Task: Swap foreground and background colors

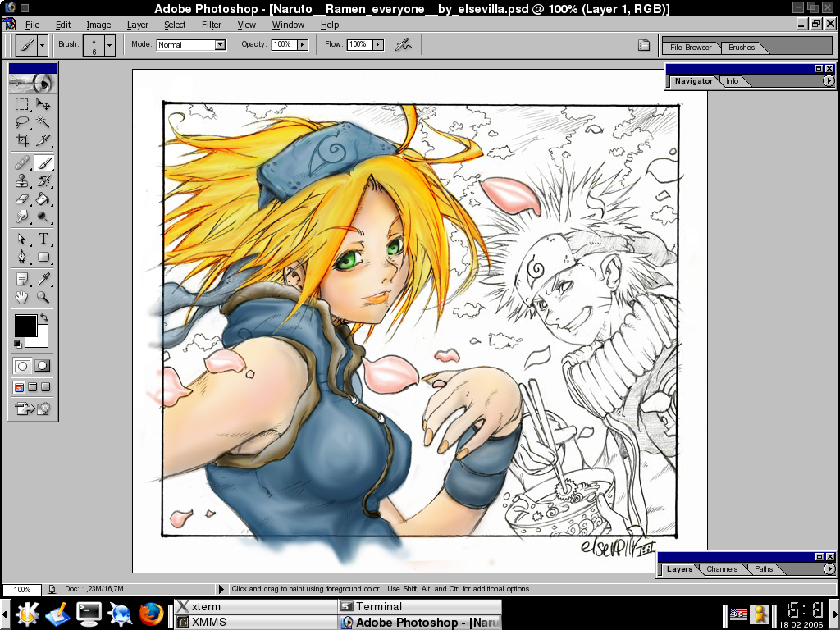Action: click(x=44, y=317)
